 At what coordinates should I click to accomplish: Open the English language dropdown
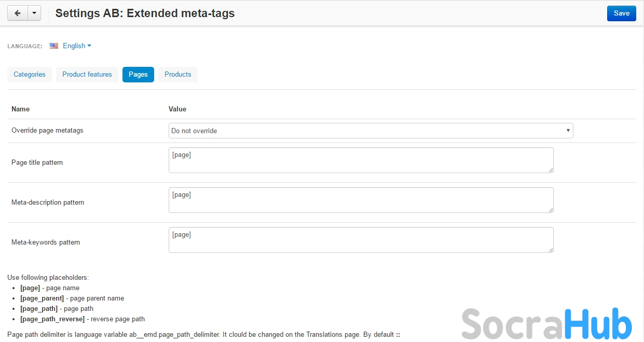coord(77,46)
